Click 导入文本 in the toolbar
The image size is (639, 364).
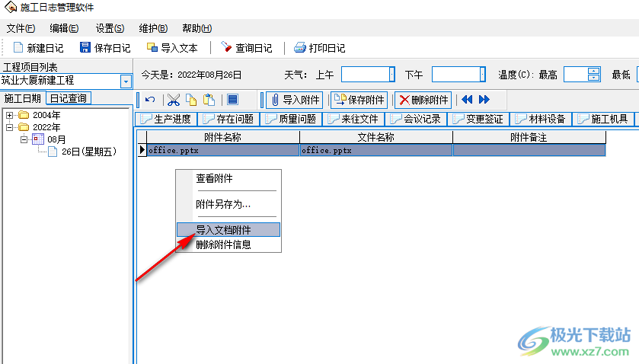(172, 48)
